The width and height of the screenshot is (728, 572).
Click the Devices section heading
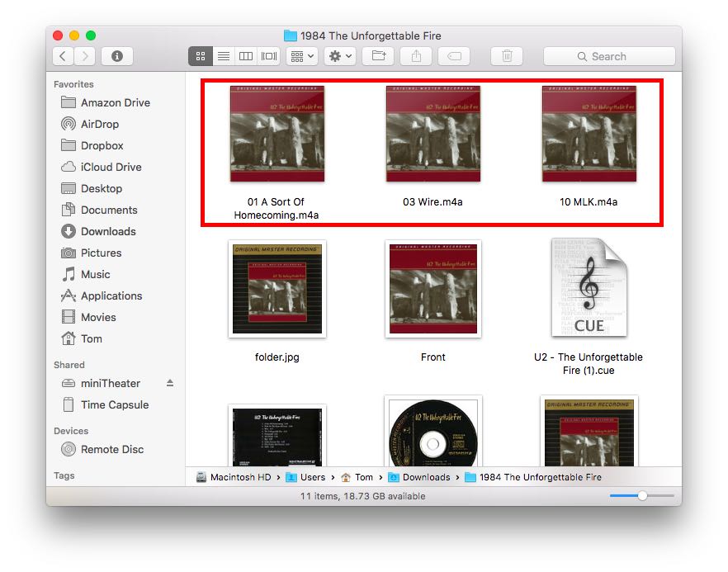(71, 431)
